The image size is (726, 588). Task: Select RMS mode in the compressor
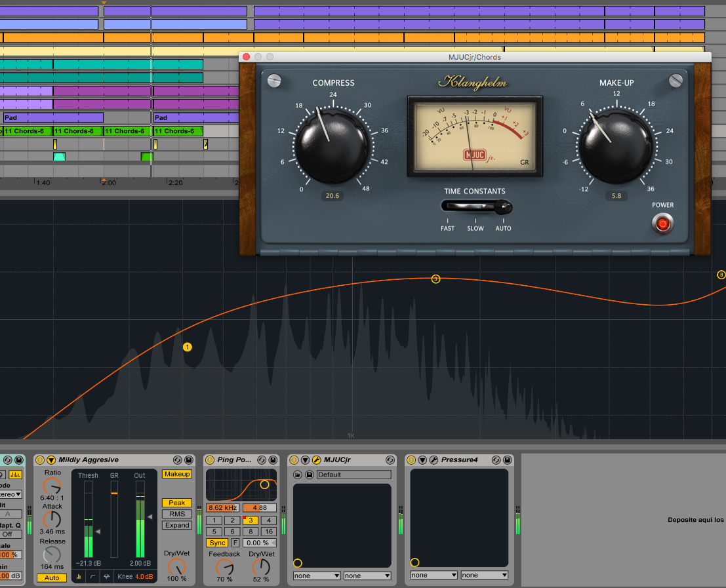click(x=177, y=513)
